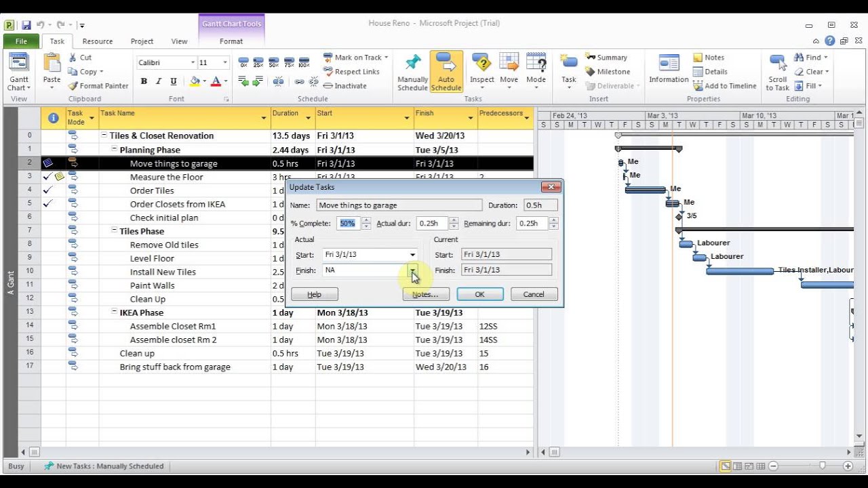Click the Actual dur input field
Viewport: 868px width, 488px height.
432,223
